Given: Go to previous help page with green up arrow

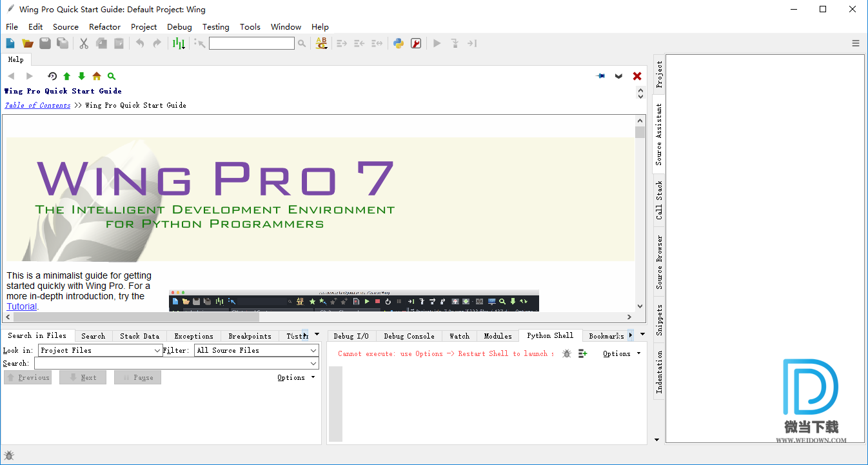Looking at the screenshot, I should tap(66, 76).
